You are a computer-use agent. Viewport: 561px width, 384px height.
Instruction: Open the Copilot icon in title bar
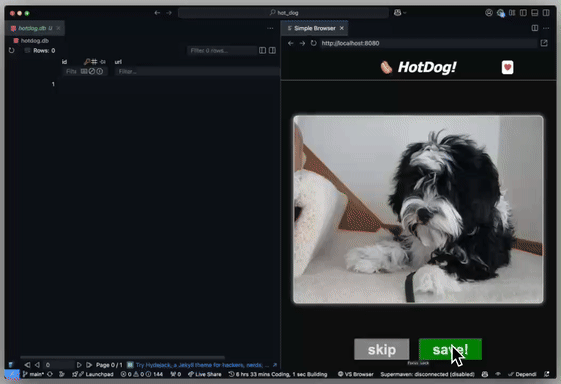[397, 13]
